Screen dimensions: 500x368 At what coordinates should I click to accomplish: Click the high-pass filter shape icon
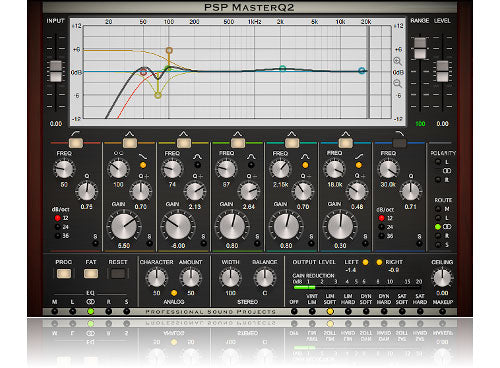point(76,133)
